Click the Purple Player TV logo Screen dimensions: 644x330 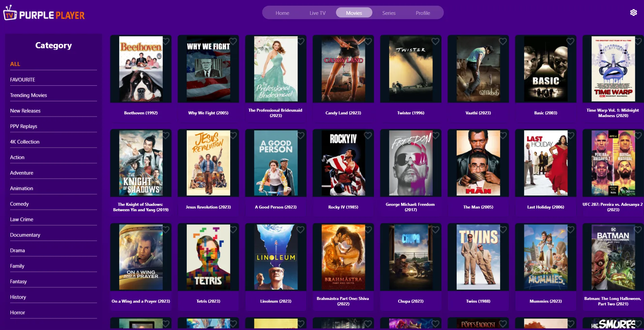(x=44, y=13)
